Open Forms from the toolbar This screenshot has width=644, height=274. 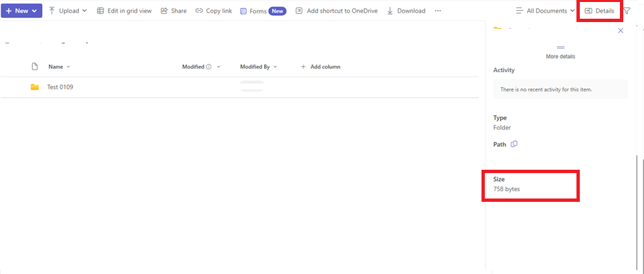pos(253,11)
